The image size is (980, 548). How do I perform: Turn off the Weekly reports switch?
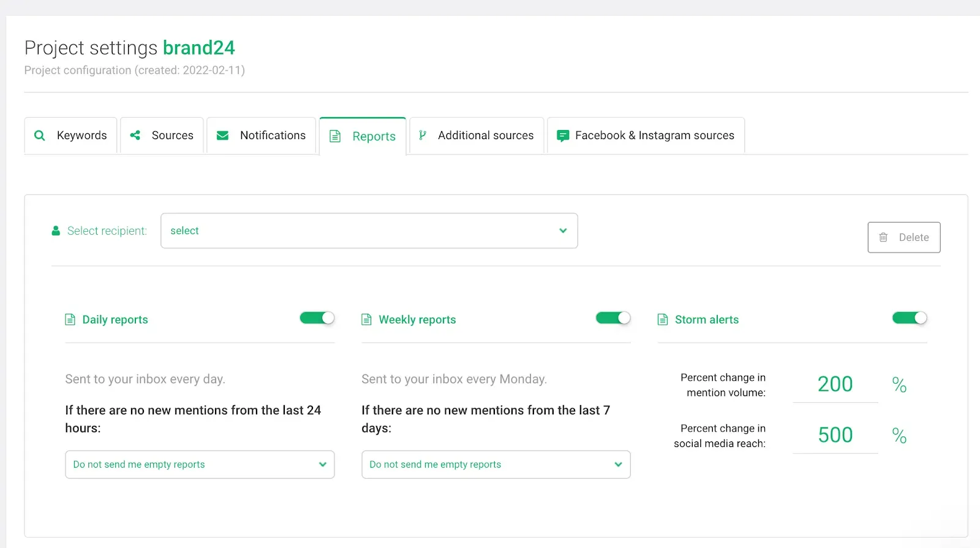(x=613, y=318)
